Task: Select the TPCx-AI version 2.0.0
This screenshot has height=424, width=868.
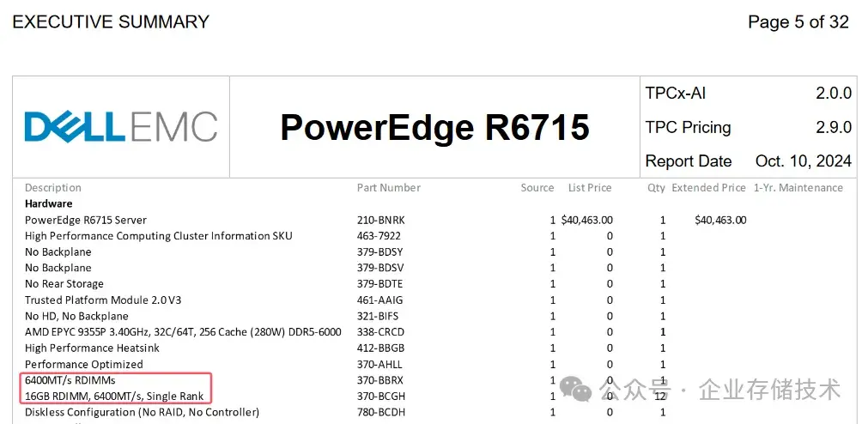Action: point(834,93)
